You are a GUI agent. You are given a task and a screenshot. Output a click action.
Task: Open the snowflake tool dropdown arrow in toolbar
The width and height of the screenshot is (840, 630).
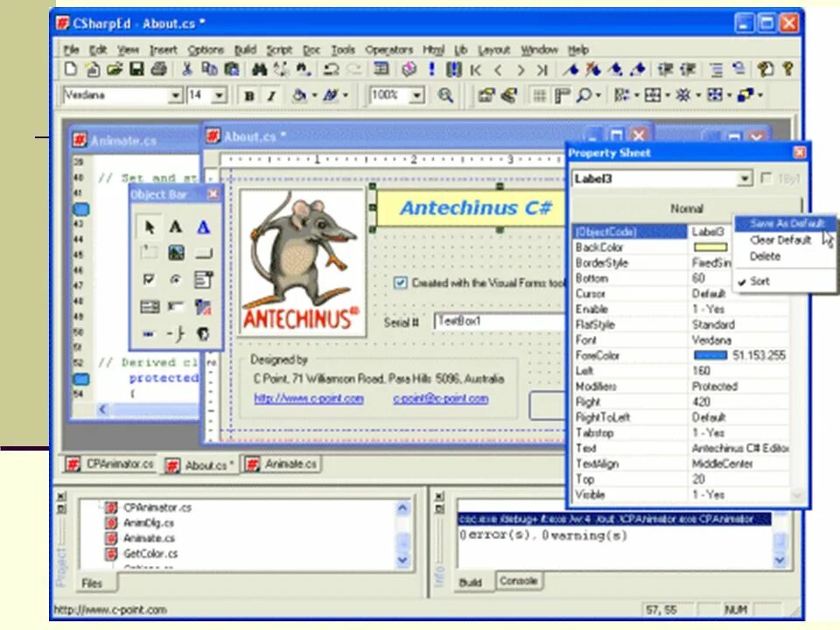[x=698, y=95]
